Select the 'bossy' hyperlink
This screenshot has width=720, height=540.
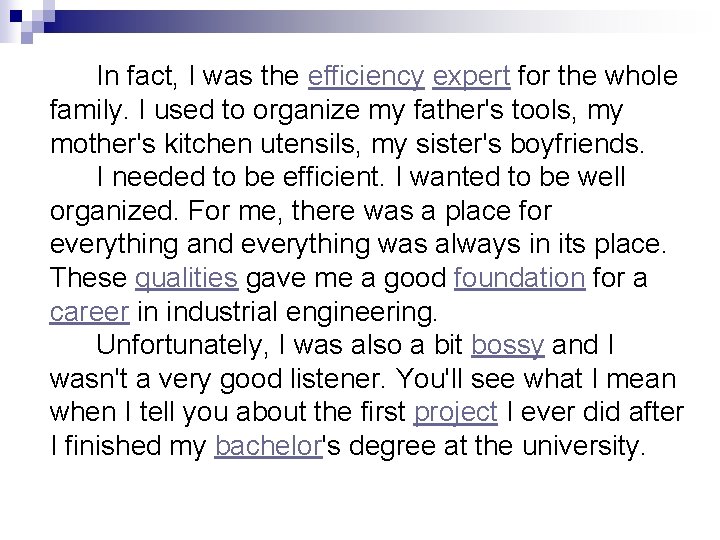[508, 345]
